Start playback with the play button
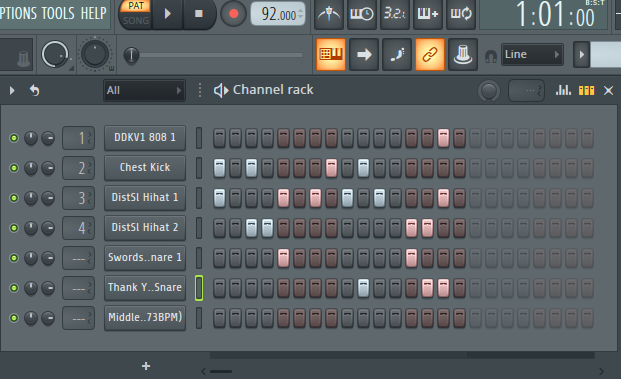The height and width of the screenshot is (379, 621). (168, 14)
